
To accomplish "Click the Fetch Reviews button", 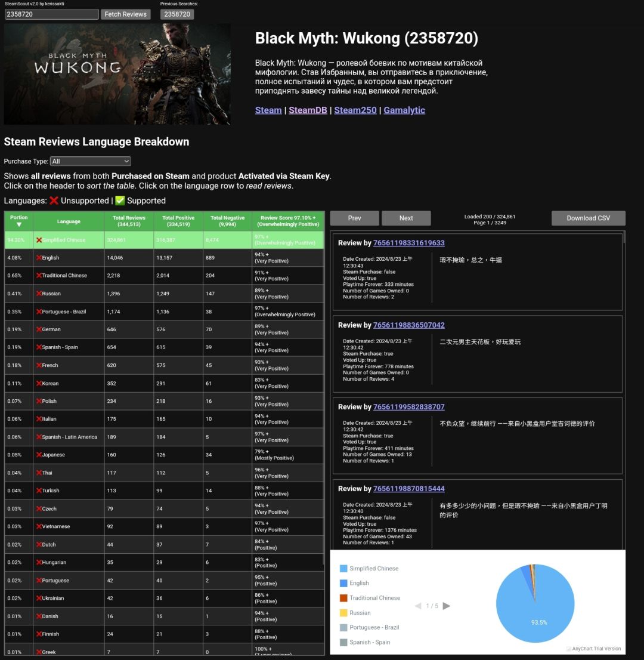I will tap(125, 14).
